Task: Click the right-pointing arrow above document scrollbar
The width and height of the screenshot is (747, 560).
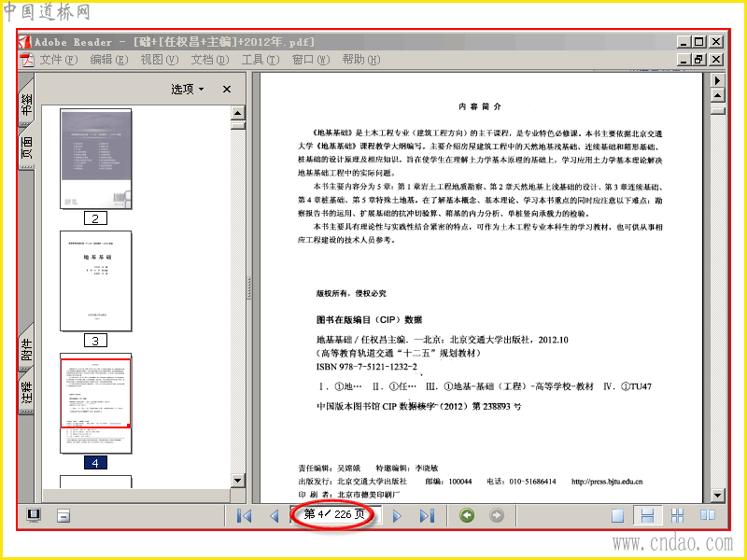Action: coord(717,80)
